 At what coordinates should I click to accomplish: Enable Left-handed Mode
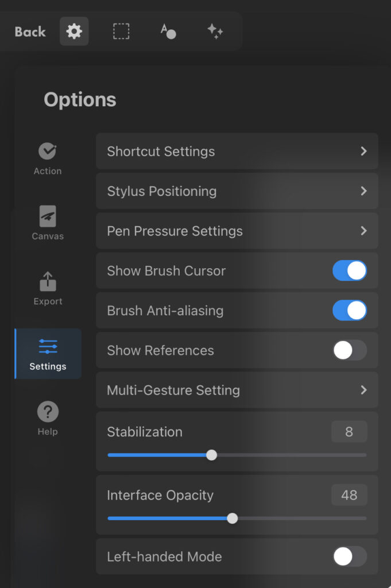(x=350, y=556)
